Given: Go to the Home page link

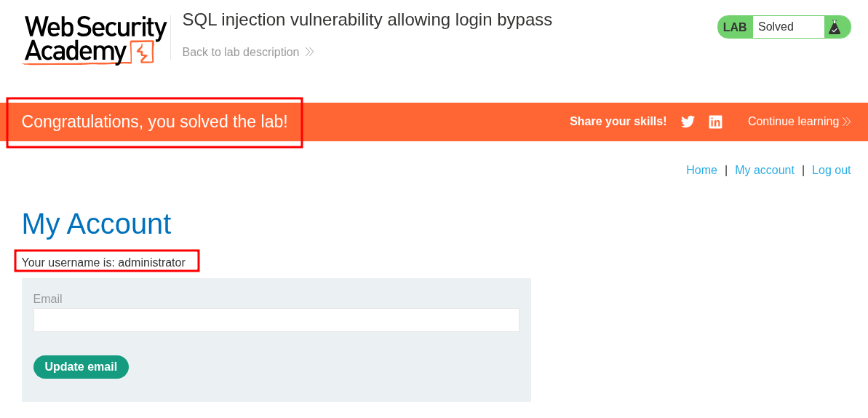Looking at the screenshot, I should (701, 170).
